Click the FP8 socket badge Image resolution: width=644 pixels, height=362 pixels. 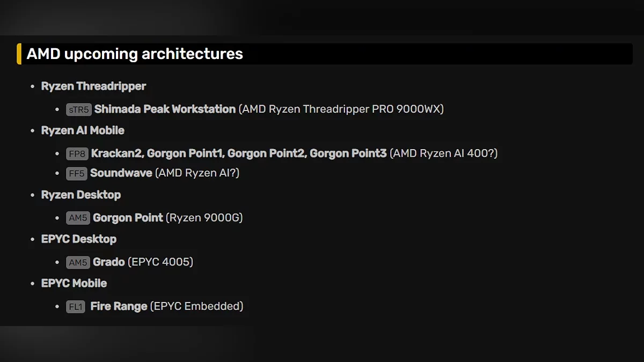tap(77, 154)
